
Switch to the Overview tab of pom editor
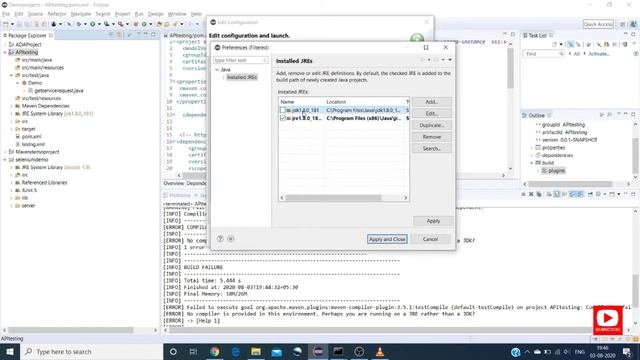pos(173,184)
